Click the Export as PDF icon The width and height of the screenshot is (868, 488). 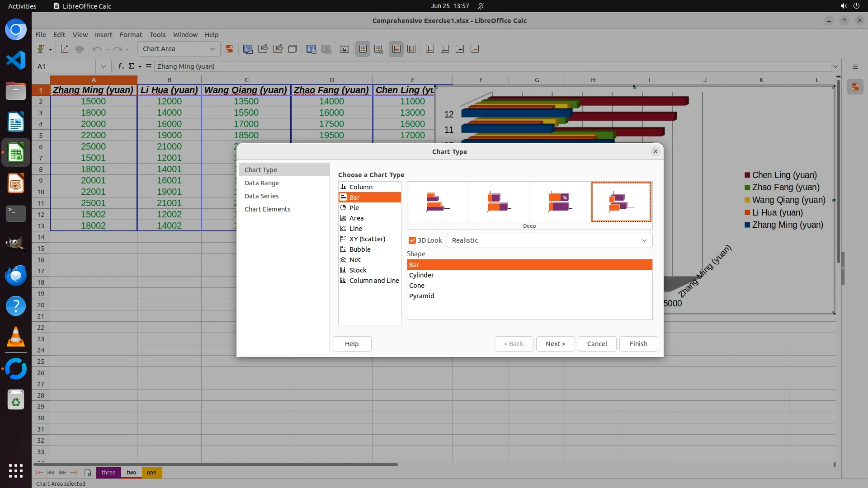click(65, 49)
